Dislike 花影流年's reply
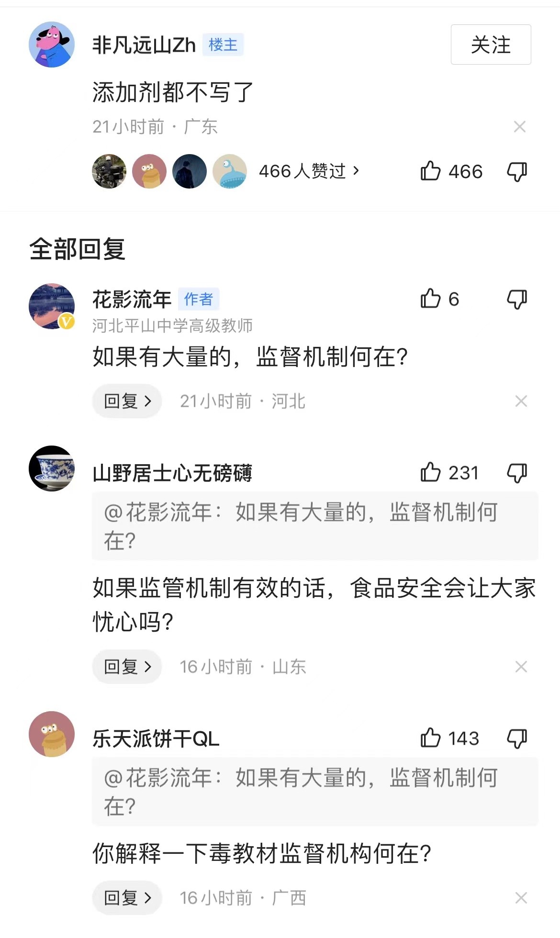Viewport: 560px width, 938px height. click(517, 300)
